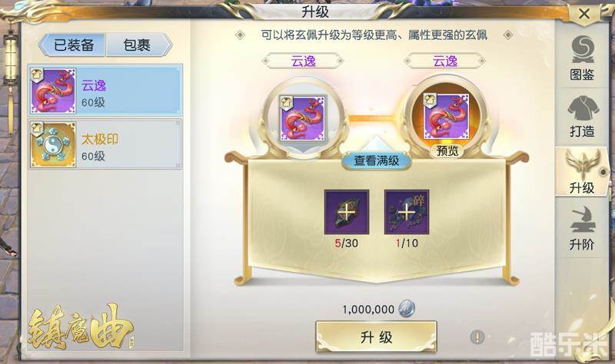
Task: Open the 图鉴 sidebar icon
Action: 582,58
